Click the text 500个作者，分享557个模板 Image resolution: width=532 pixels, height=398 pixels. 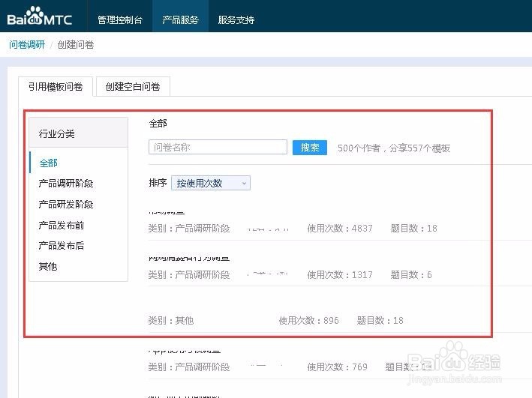click(394, 148)
